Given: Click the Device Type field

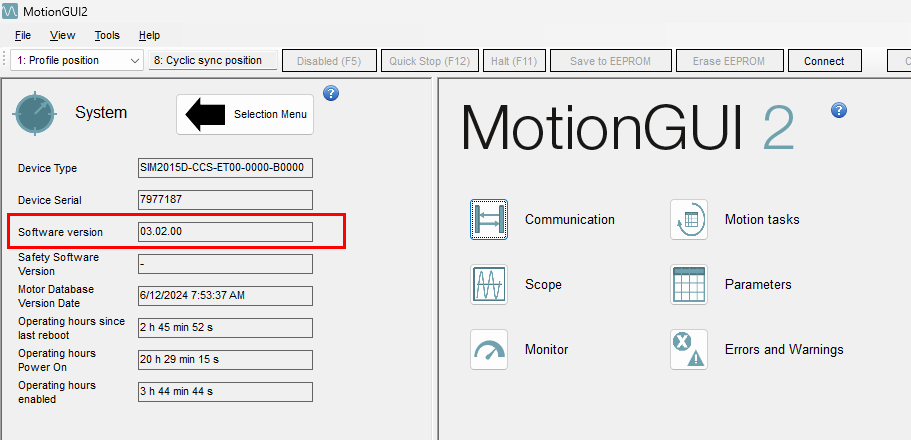Looking at the screenshot, I should click(225, 168).
